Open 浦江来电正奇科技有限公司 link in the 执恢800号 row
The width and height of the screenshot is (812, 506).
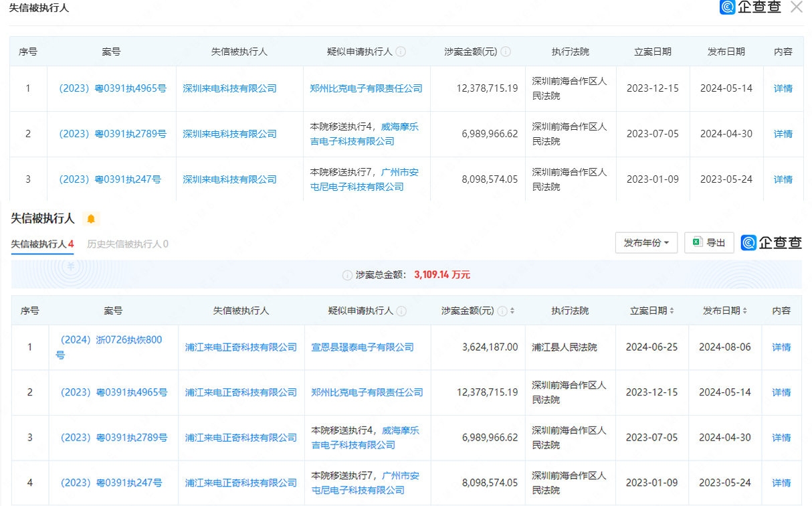[x=241, y=347]
